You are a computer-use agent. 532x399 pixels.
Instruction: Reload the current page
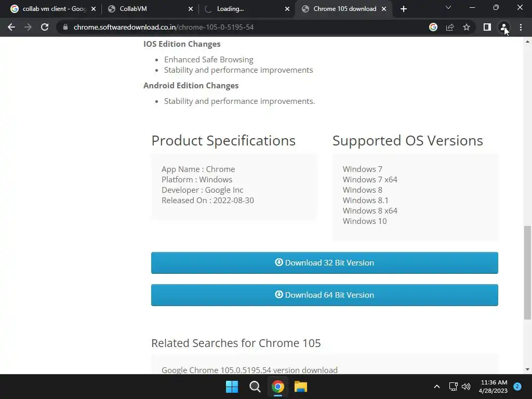[x=45, y=27]
